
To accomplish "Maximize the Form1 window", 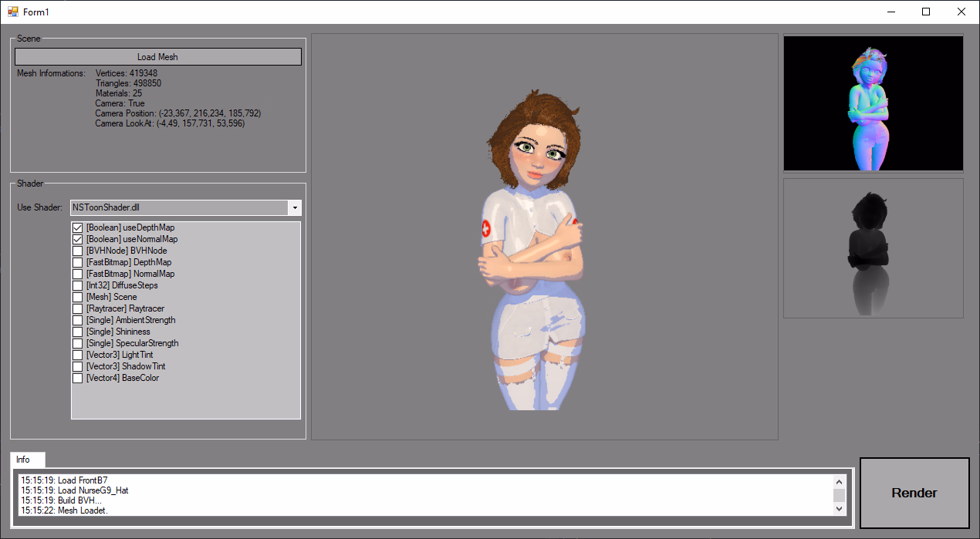I will click(926, 12).
